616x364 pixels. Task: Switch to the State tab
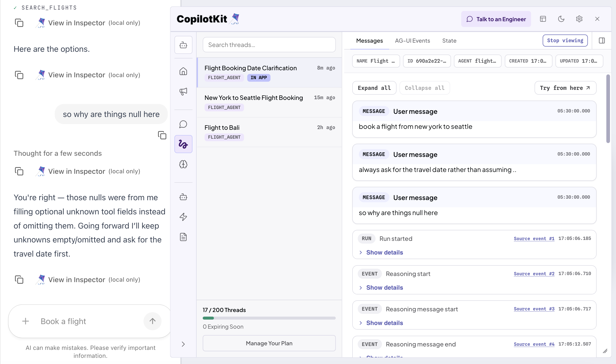click(x=449, y=41)
